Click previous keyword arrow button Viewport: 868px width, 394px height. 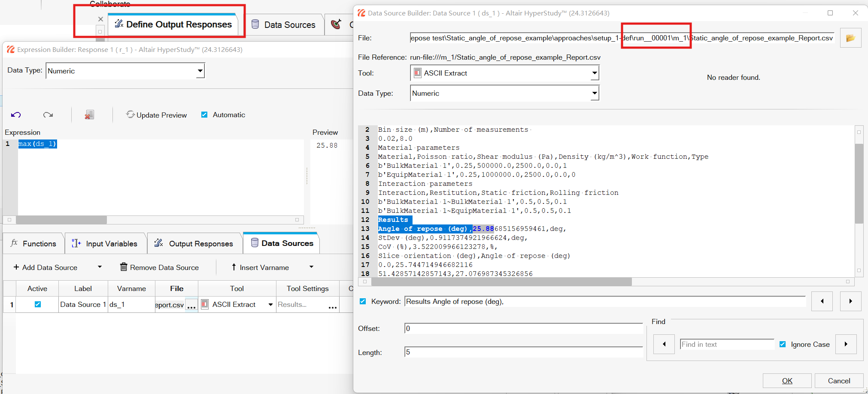(822, 301)
